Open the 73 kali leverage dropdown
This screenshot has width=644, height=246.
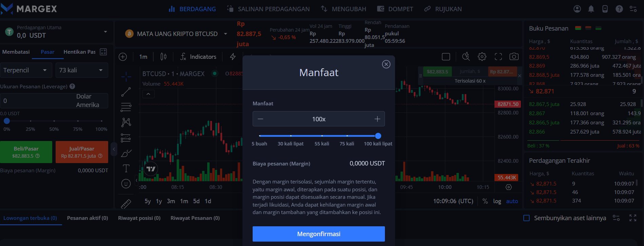click(x=82, y=70)
